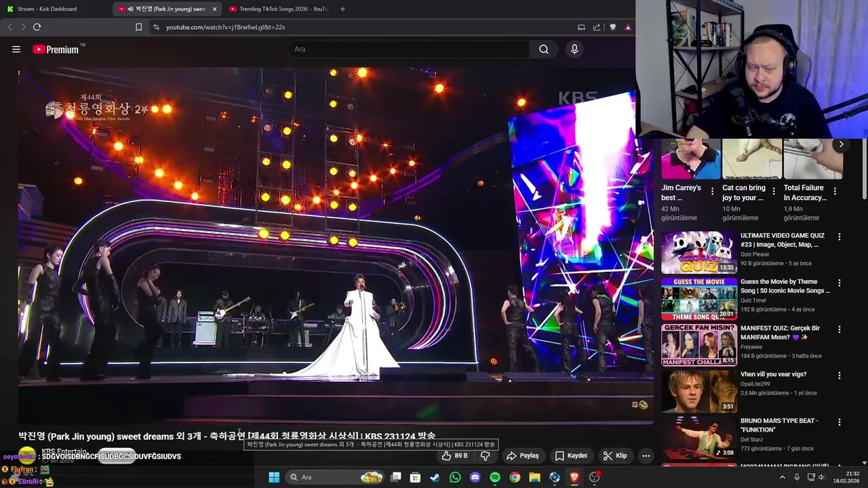Reload the current page
The image size is (868, 488).
click(x=37, y=27)
